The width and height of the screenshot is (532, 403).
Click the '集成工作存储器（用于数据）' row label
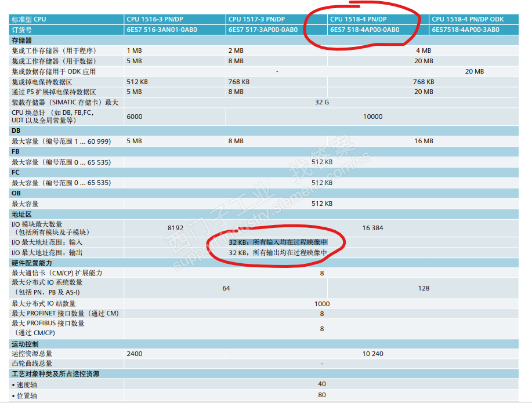[53, 61]
